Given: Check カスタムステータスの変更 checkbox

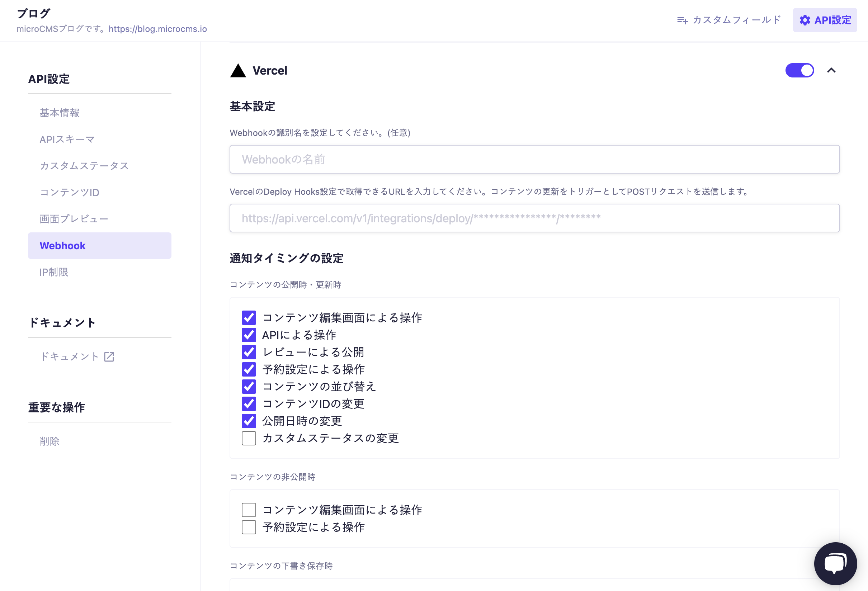Looking at the screenshot, I should tap(249, 438).
